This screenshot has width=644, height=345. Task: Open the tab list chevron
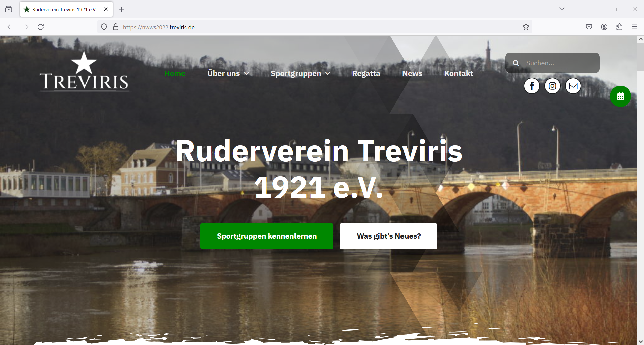tap(562, 9)
